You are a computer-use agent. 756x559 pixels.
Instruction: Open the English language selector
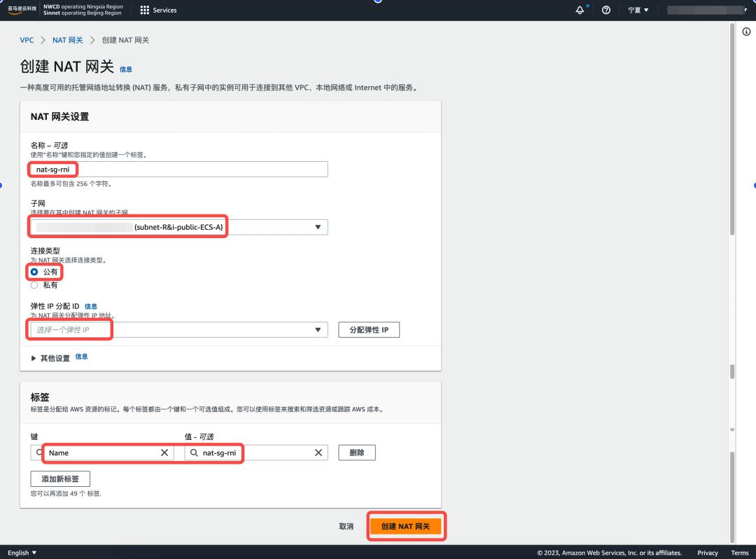22,553
